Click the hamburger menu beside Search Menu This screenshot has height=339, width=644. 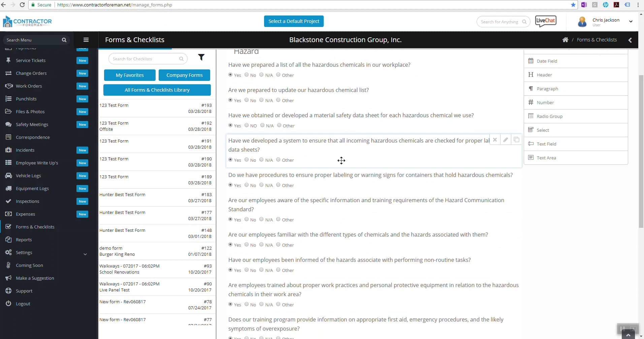[x=86, y=40]
